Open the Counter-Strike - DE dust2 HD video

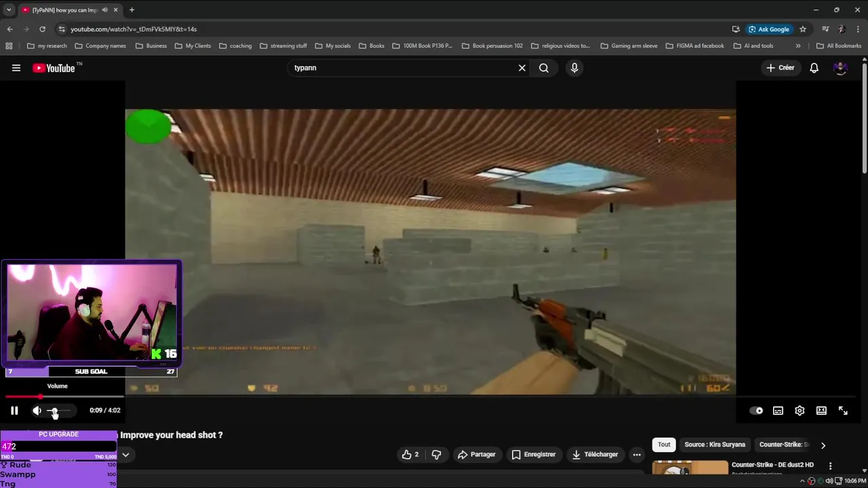point(772,465)
